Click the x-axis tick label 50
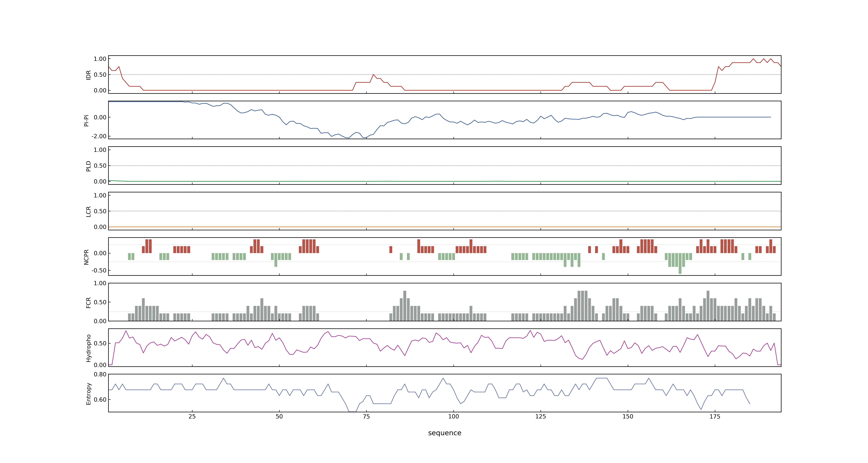This screenshot has width=868, height=463. [x=279, y=416]
